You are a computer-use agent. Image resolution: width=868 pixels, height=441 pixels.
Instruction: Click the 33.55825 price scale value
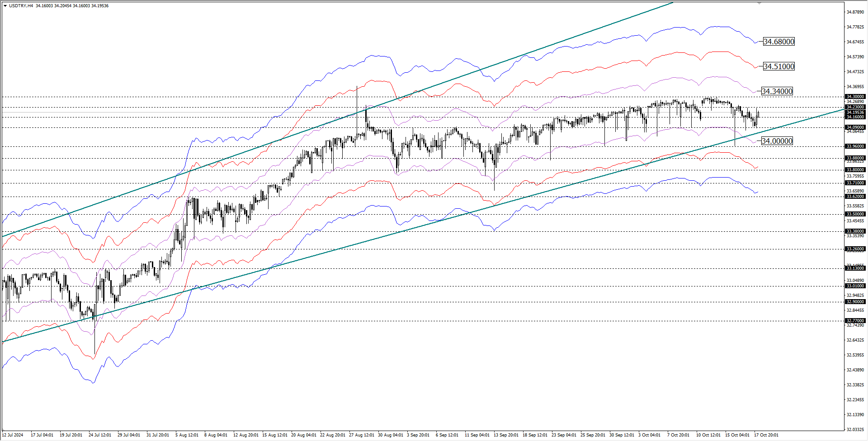855,206
